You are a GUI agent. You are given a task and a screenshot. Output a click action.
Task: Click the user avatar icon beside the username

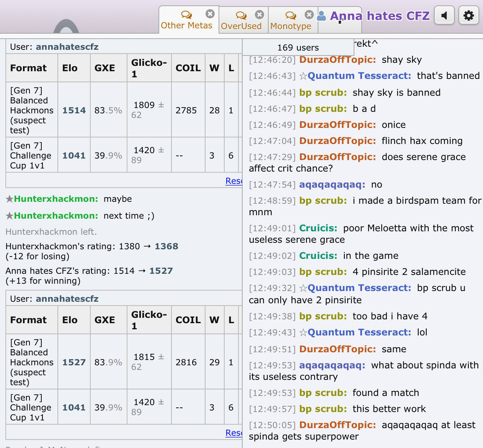point(322,16)
